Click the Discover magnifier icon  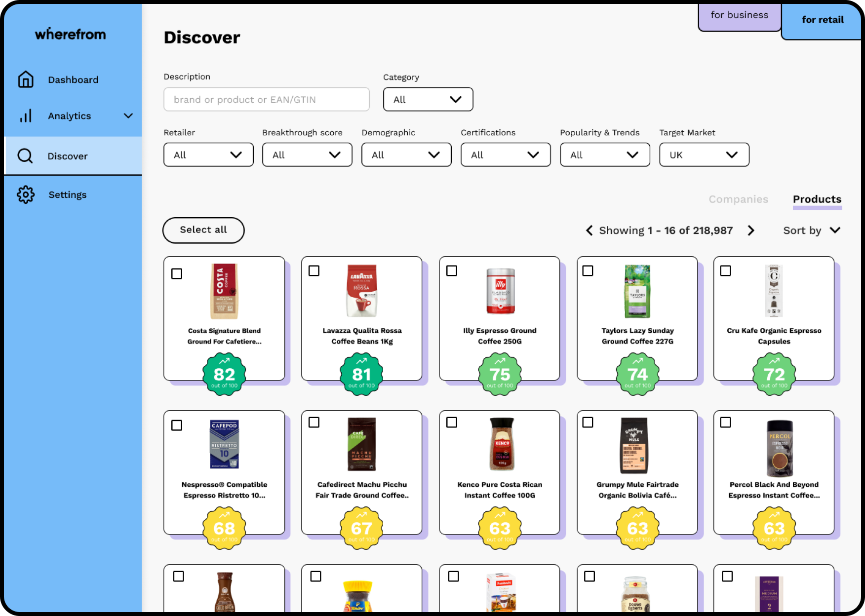pyautogui.click(x=25, y=156)
